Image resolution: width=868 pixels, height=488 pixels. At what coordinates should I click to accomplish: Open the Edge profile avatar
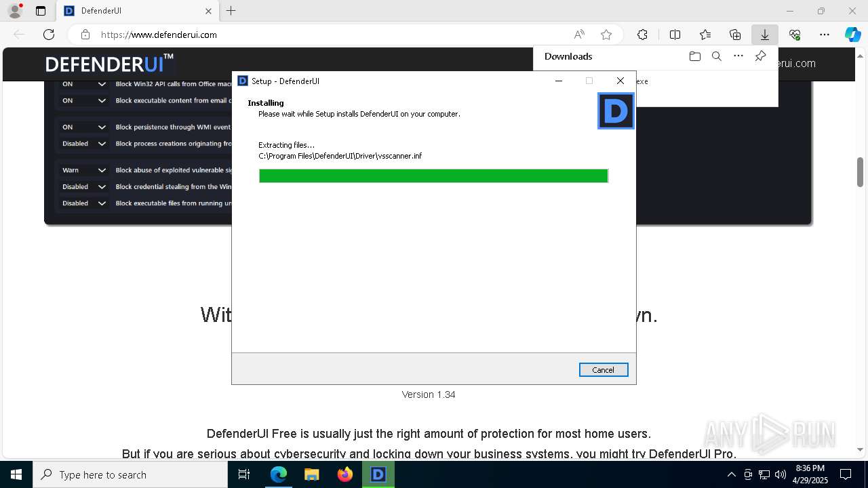click(14, 11)
